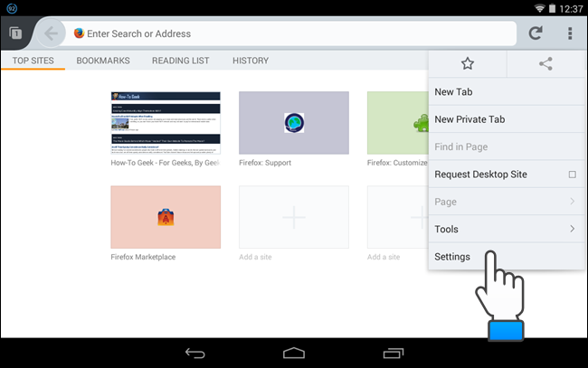Open the Firefox: Customize thumbnail
This screenshot has height=368, width=588.
point(398,123)
